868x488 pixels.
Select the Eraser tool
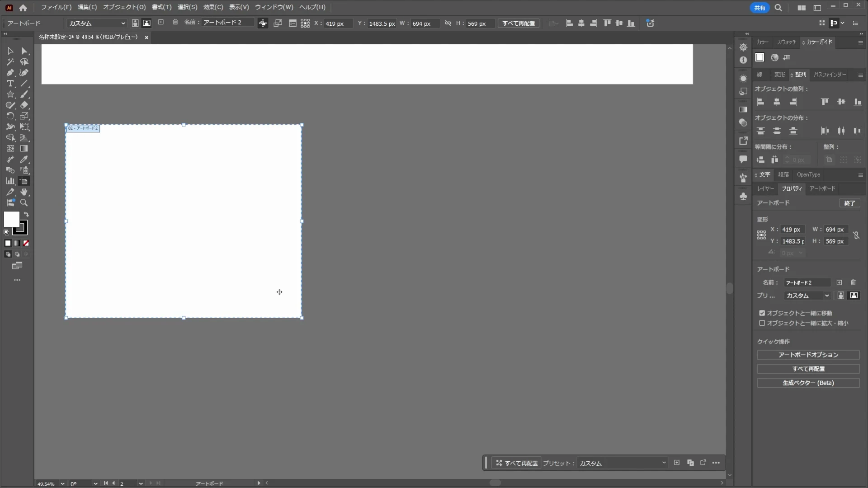[24, 105]
